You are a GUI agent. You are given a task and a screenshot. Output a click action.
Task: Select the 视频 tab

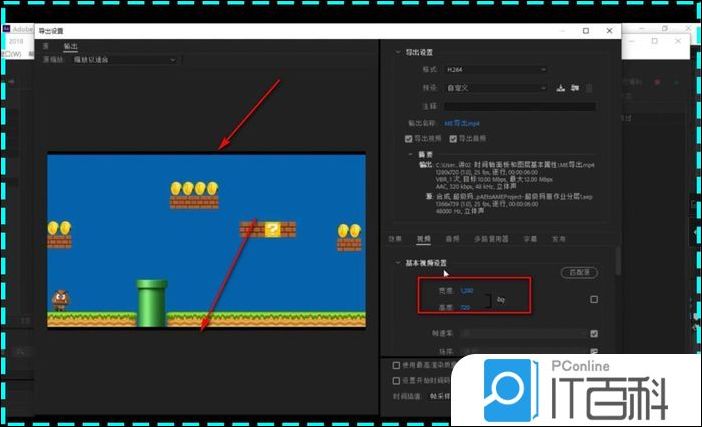(424, 239)
